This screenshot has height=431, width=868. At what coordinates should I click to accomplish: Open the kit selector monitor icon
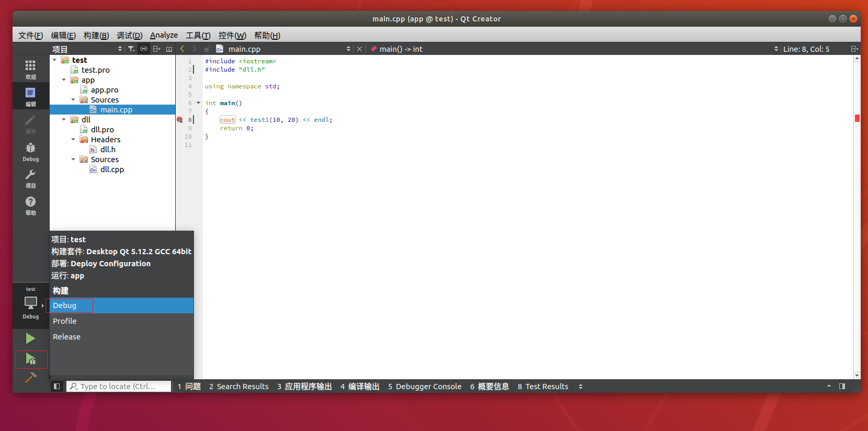(31, 303)
